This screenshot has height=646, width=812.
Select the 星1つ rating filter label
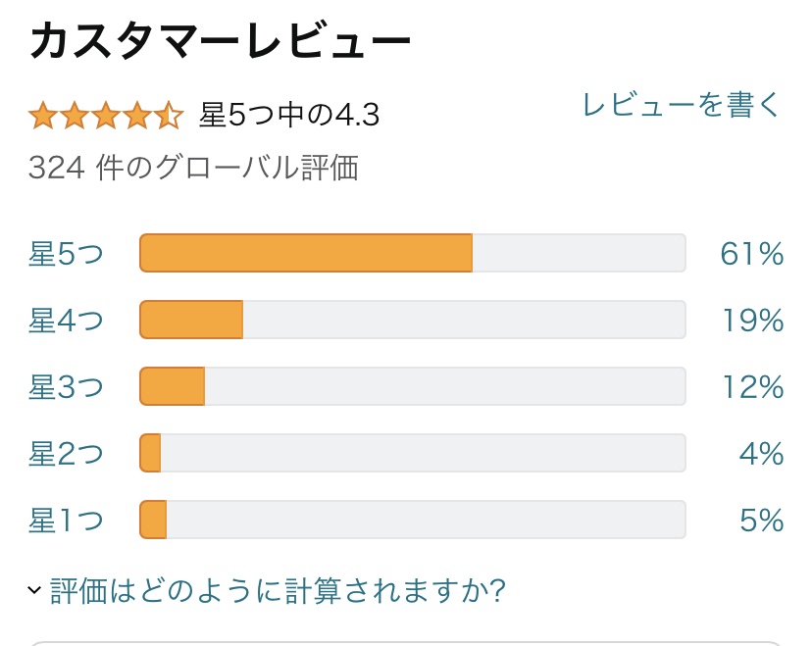(x=66, y=521)
